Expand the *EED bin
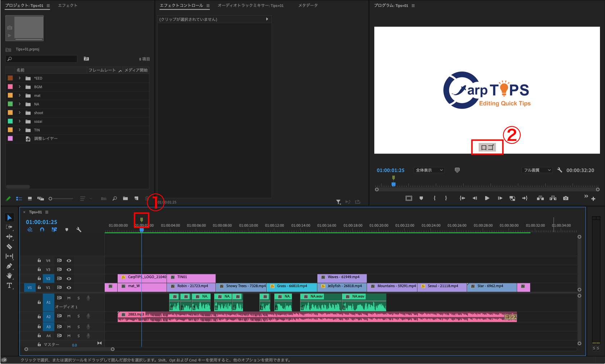Screen dimensions: 605x364 click(x=20, y=78)
